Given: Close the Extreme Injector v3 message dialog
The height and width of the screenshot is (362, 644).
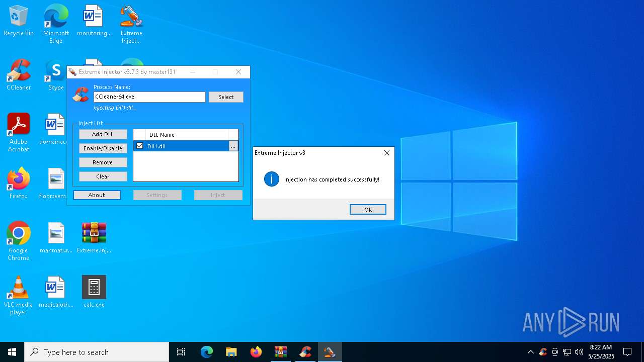Looking at the screenshot, I should pos(387,153).
